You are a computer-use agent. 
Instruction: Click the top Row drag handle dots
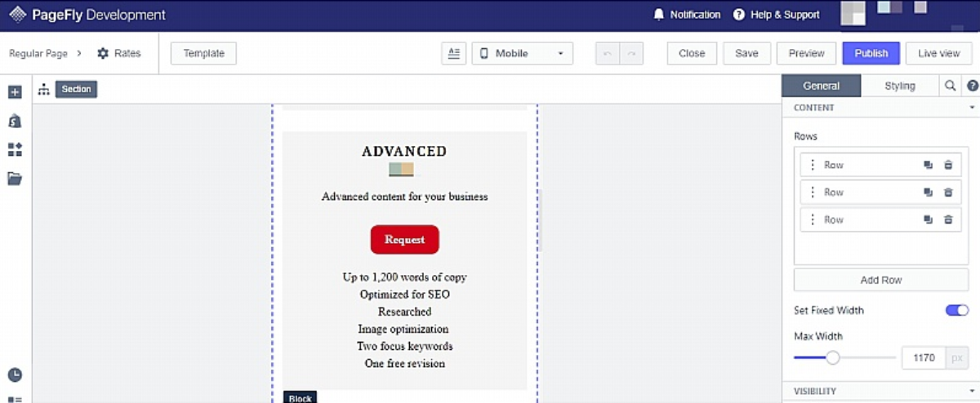(x=812, y=165)
